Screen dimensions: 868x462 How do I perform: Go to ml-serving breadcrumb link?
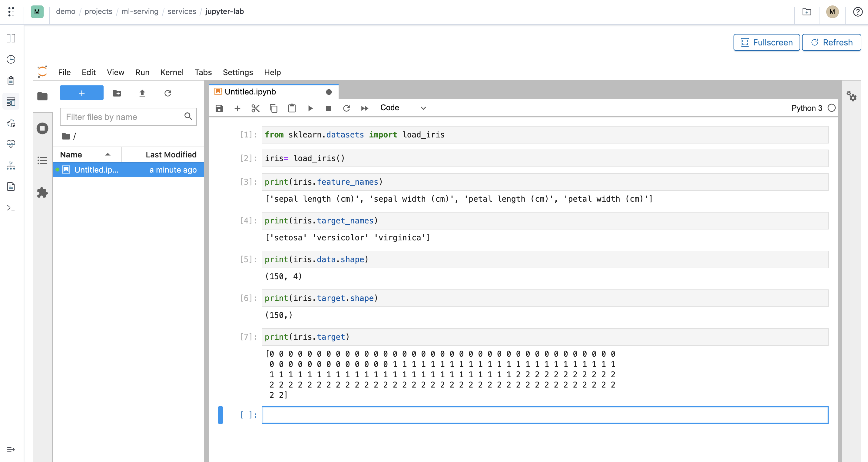tap(140, 12)
